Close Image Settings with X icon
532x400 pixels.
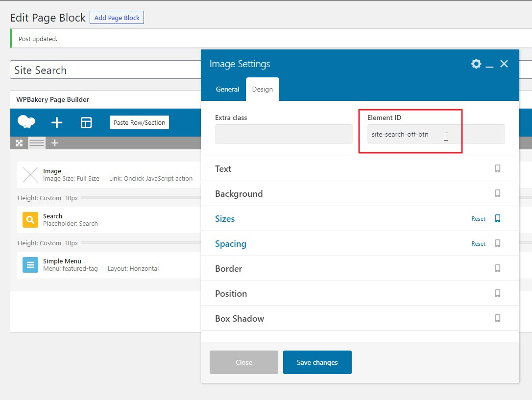pos(504,64)
